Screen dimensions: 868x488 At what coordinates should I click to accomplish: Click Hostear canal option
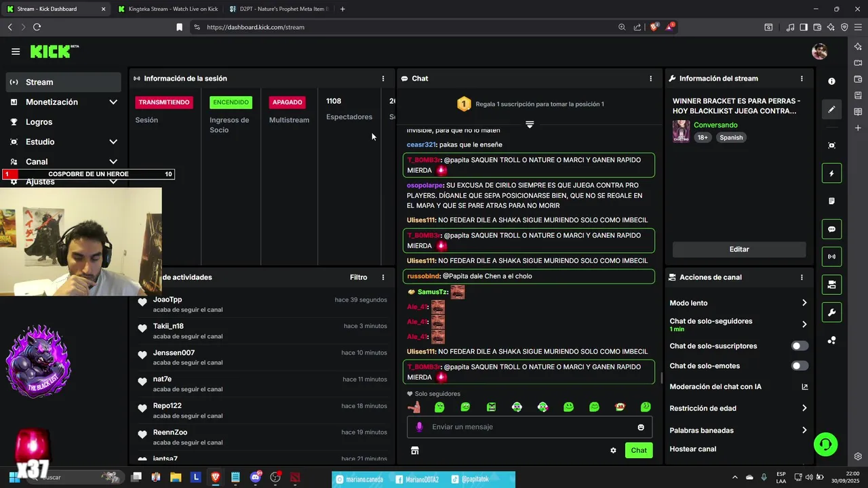pos(693,449)
